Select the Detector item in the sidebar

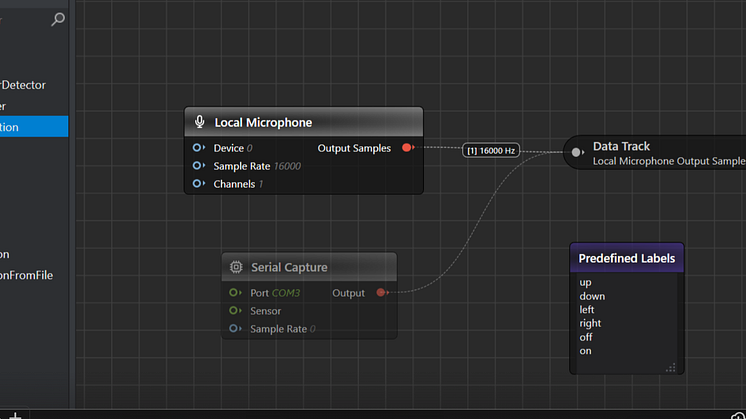coord(23,85)
